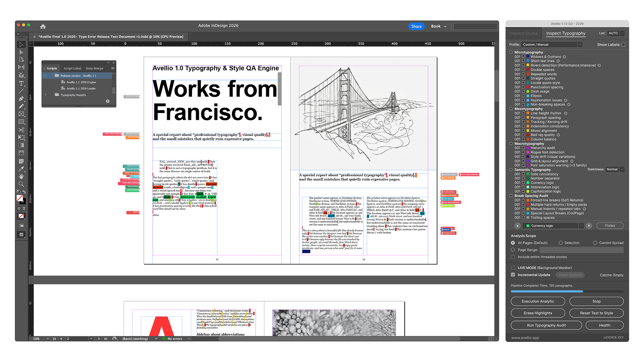Click the Reset Text to Style button
Screen dimensions: 644x362
[597, 313]
